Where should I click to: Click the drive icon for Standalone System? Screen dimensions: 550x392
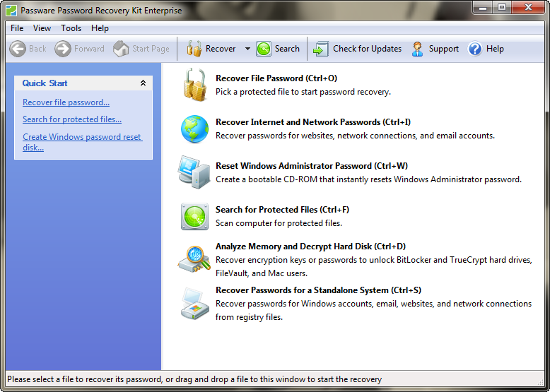pyautogui.click(x=194, y=304)
